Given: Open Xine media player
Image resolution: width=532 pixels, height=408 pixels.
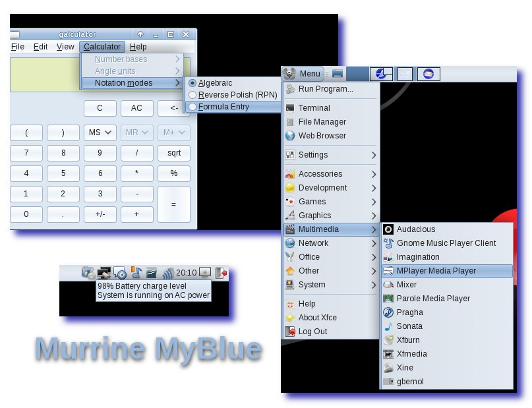Looking at the screenshot, I should click(x=447, y=368).
